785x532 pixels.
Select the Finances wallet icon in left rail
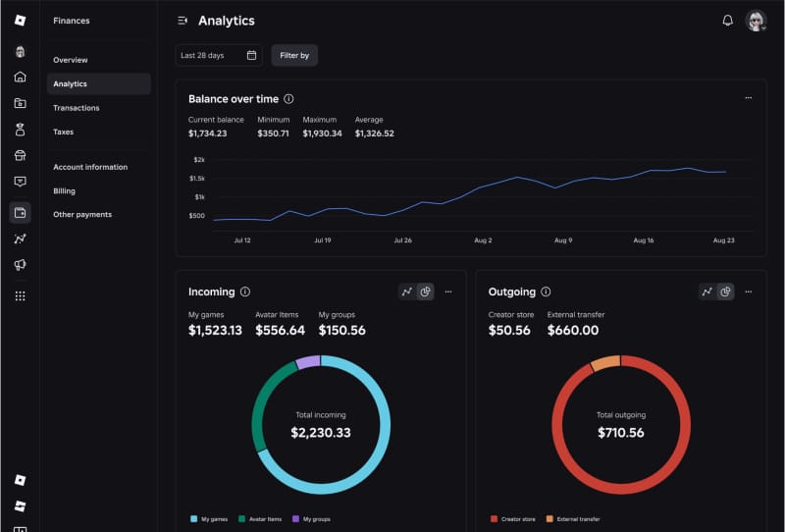pyautogui.click(x=20, y=213)
